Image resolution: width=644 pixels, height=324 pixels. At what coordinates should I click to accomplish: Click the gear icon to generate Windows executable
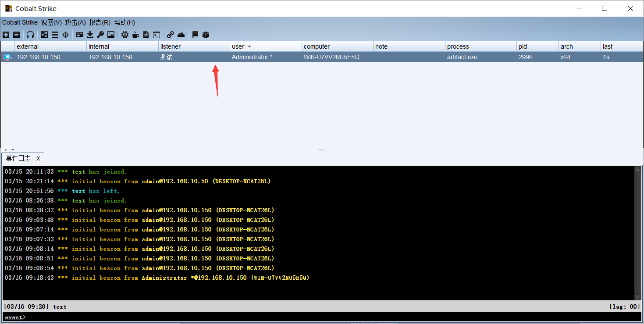click(125, 35)
